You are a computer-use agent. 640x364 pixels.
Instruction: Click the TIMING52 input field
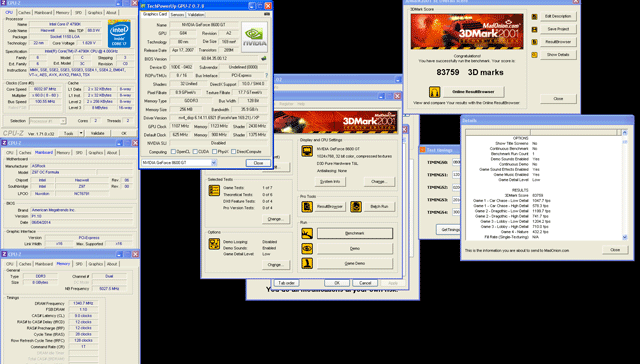[456, 187]
